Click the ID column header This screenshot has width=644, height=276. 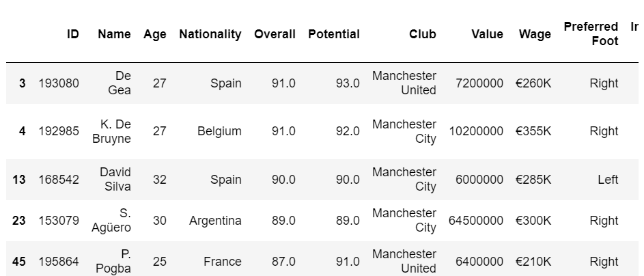click(x=72, y=34)
